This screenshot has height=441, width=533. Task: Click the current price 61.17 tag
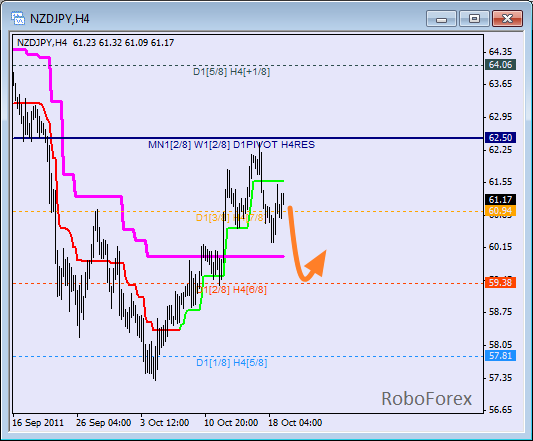[500, 199]
